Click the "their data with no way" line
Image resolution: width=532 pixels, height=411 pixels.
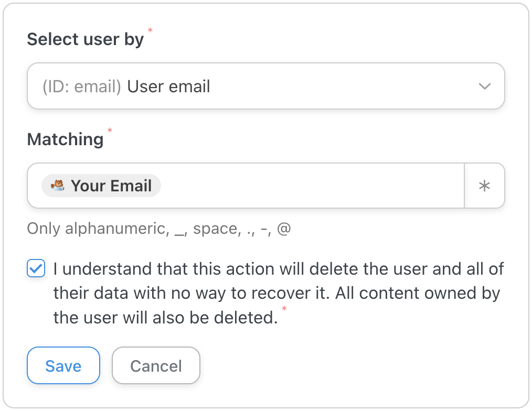coord(157,293)
